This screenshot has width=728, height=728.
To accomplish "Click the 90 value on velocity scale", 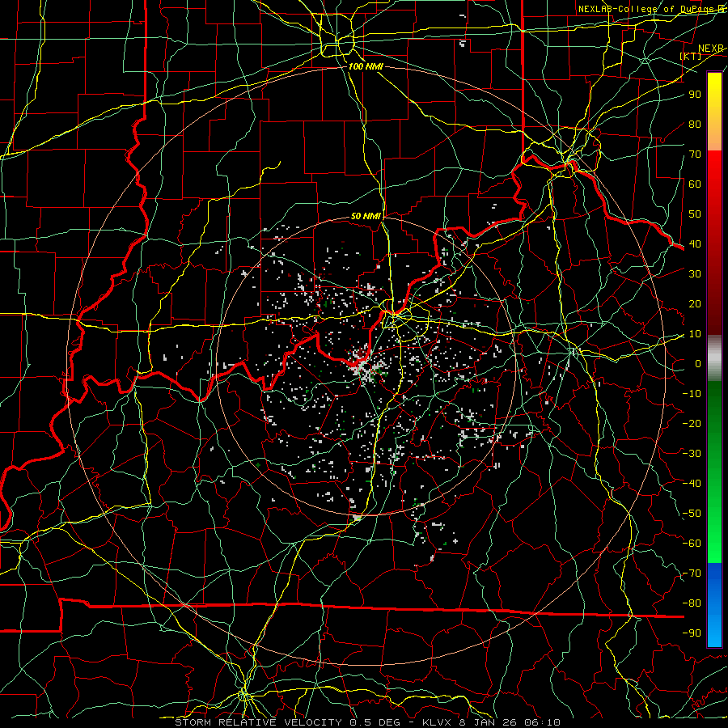I will coord(695,95).
